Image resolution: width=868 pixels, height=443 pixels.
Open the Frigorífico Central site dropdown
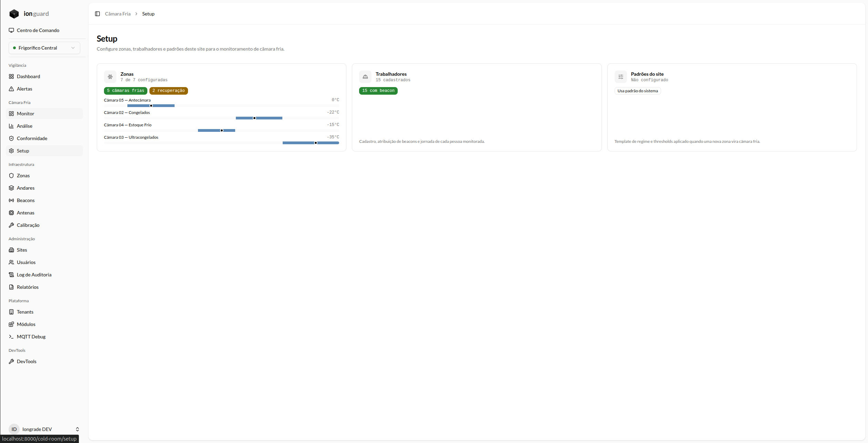click(44, 48)
